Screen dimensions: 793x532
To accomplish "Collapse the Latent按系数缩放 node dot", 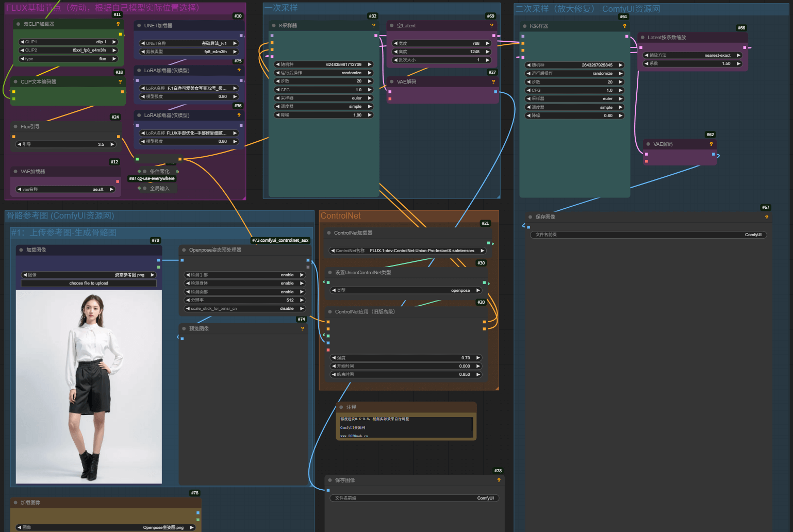I will (x=642, y=38).
